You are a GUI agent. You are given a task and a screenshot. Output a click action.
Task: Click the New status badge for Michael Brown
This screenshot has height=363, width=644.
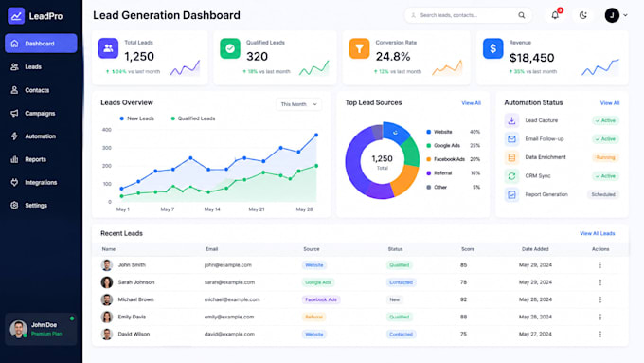(395, 299)
